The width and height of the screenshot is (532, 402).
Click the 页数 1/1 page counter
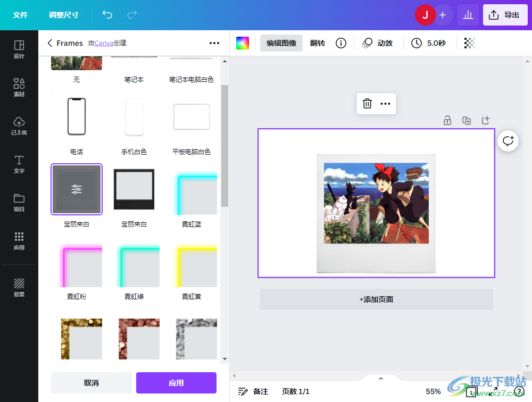point(295,391)
